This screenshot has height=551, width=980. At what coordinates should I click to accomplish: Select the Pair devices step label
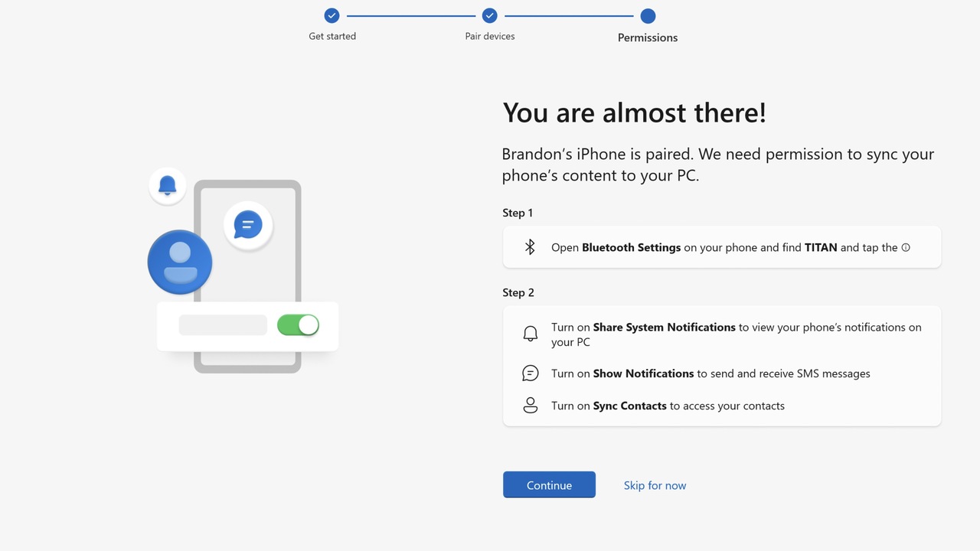click(x=490, y=36)
